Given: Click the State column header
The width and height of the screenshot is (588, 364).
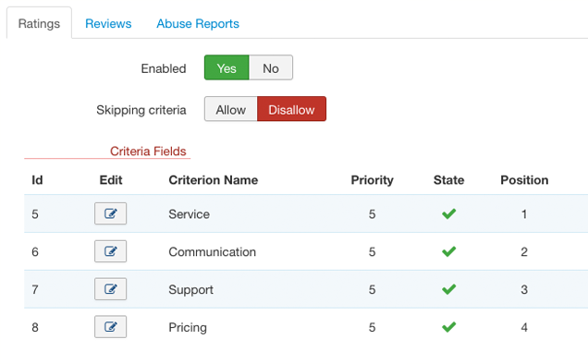Looking at the screenshot, I should pos(448,180).
